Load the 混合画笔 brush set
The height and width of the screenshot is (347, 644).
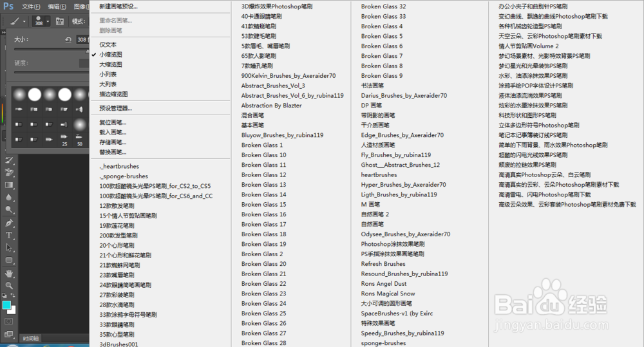252,115
